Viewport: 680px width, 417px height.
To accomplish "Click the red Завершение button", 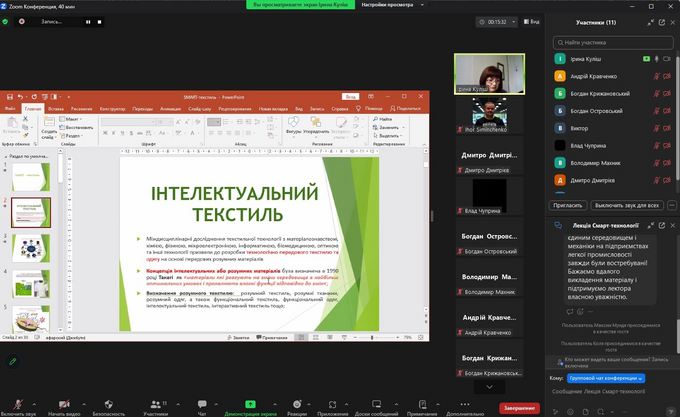I will coord(519,407).
